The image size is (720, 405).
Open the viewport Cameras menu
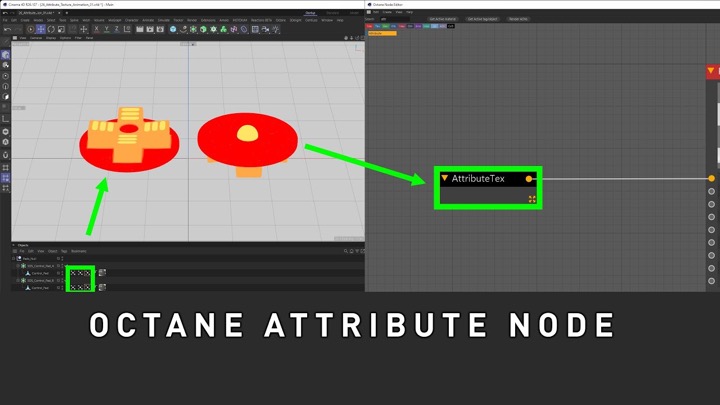pyautogui.click(x=36, y=38)
